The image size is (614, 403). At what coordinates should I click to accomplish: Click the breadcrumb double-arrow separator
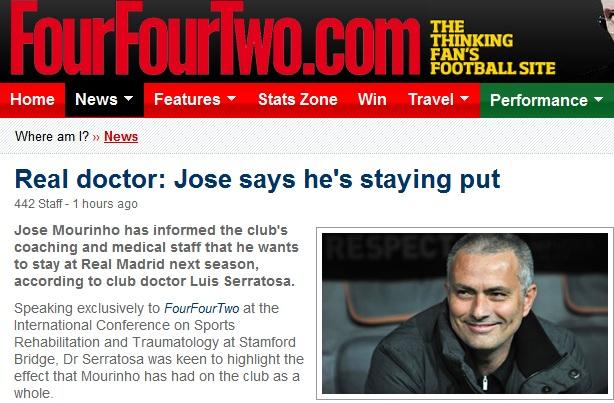tap(96, 137)
